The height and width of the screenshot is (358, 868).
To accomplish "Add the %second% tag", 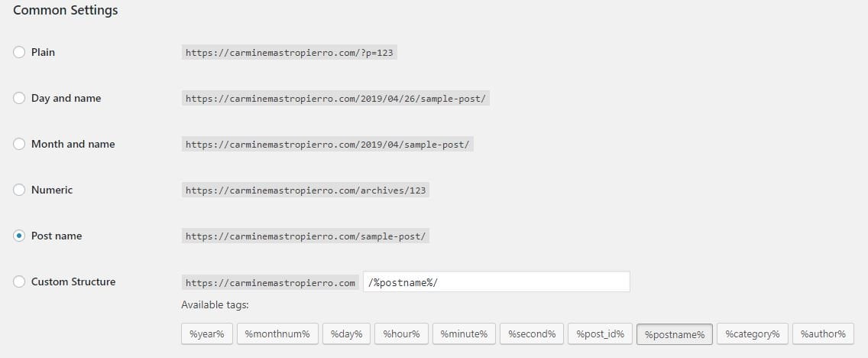I will [532, 334].
